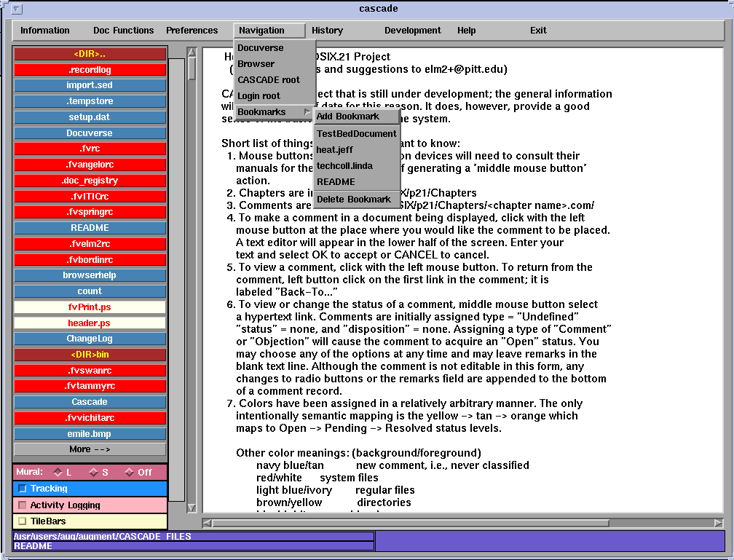
Task: Open the .recordlog file
Action: [x=90, y=70]
